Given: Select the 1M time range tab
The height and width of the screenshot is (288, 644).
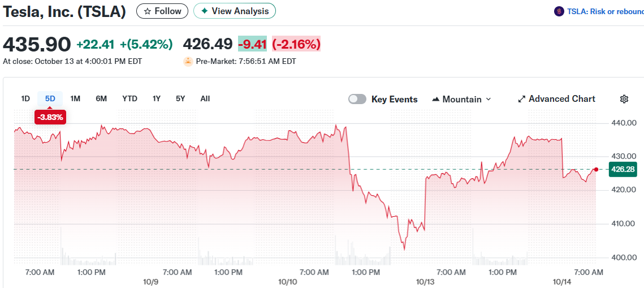Looking at the screenshot, I should [x=75, y=98].
